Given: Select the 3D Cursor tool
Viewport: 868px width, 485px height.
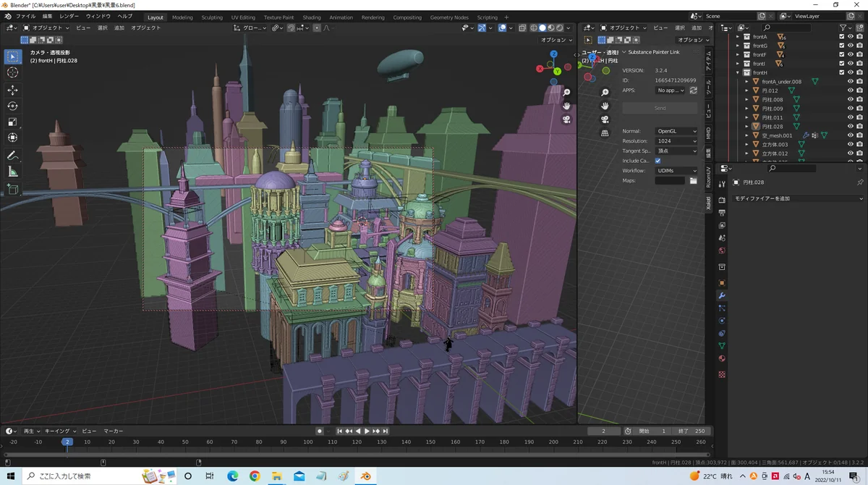Looking at the screenshot, I should tap(12, 72).
